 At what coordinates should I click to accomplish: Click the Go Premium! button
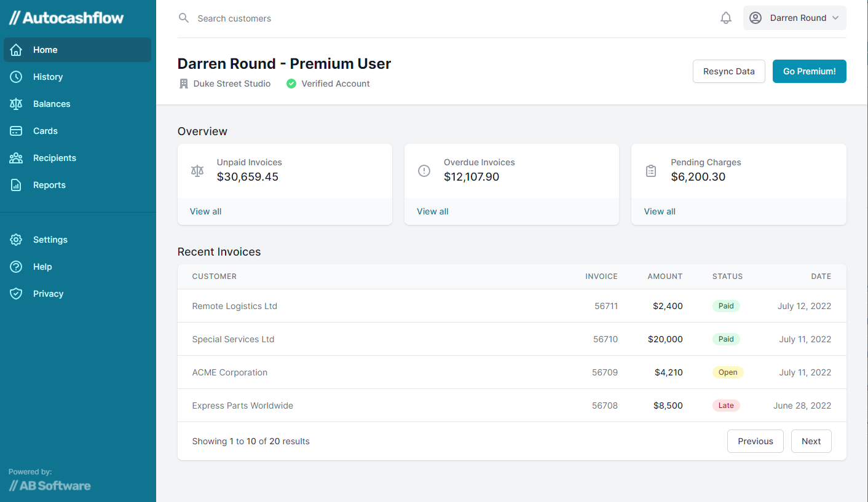point(809,71)
